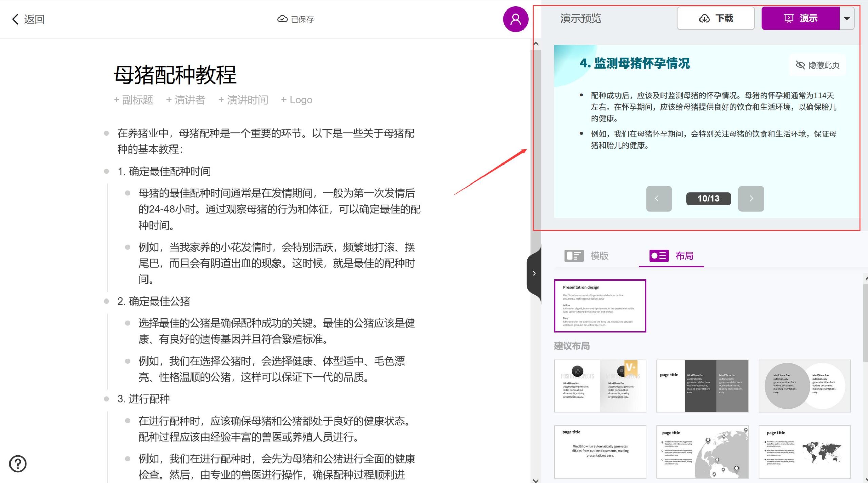The image size is (868, 483).
Task: Switch to the 模版 templates tab
Action: point(587,256)
